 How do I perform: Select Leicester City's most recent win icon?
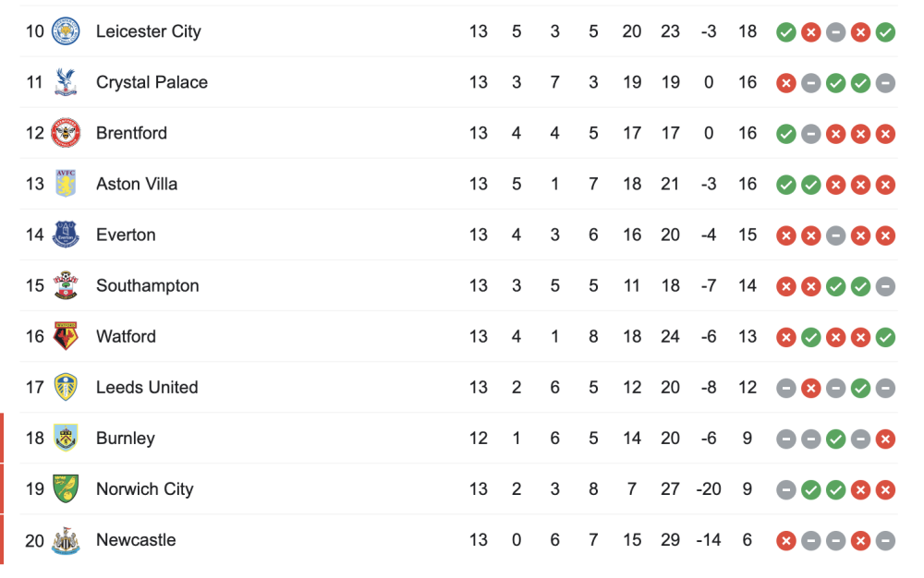click(885, 32)
